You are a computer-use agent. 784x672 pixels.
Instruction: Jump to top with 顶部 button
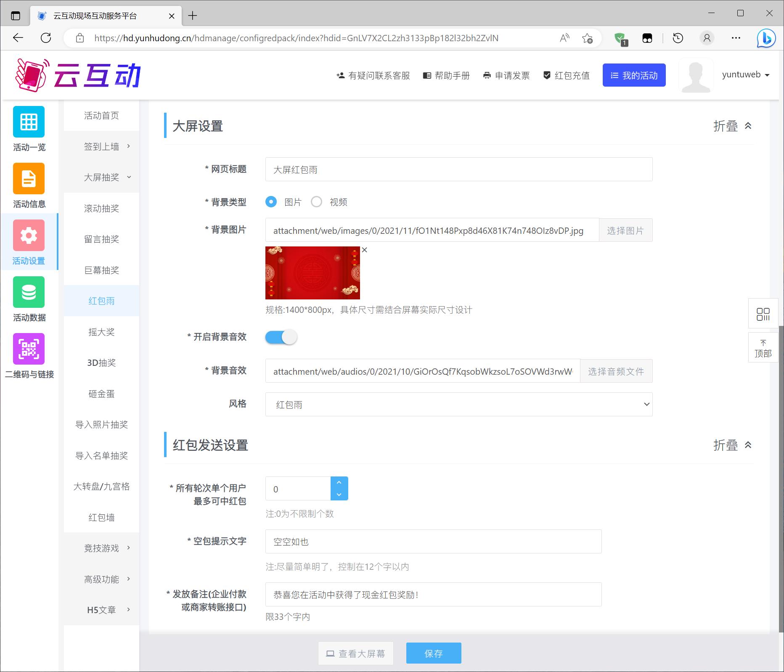[763, 348]
